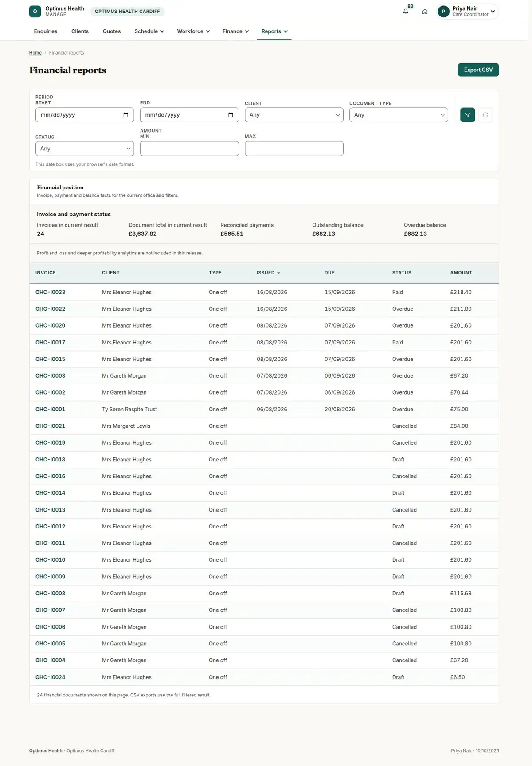Click the Issued column sort arrow

[278, 273]
